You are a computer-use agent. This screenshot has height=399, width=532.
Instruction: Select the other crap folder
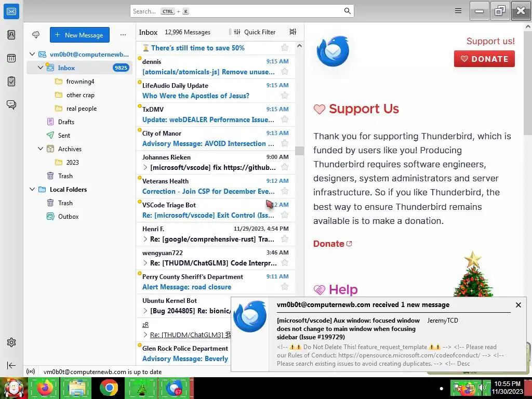pos(79,95)
